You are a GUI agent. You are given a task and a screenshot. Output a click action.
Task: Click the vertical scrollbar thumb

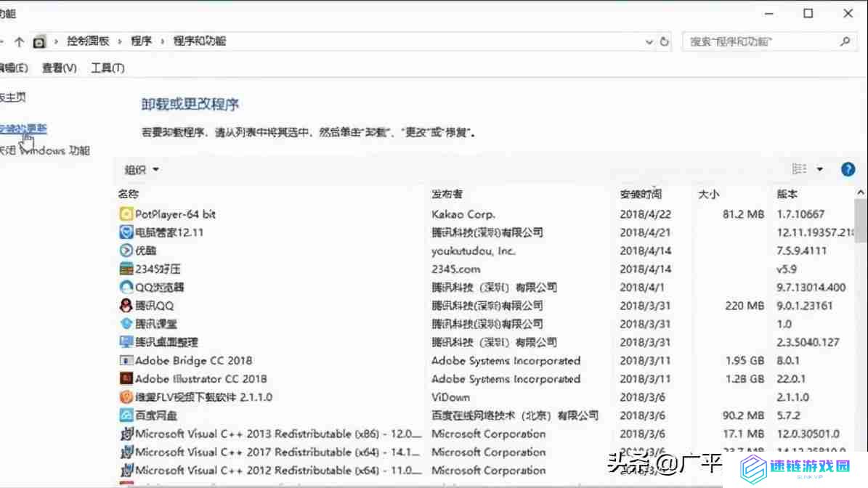[x=860, y=221]
